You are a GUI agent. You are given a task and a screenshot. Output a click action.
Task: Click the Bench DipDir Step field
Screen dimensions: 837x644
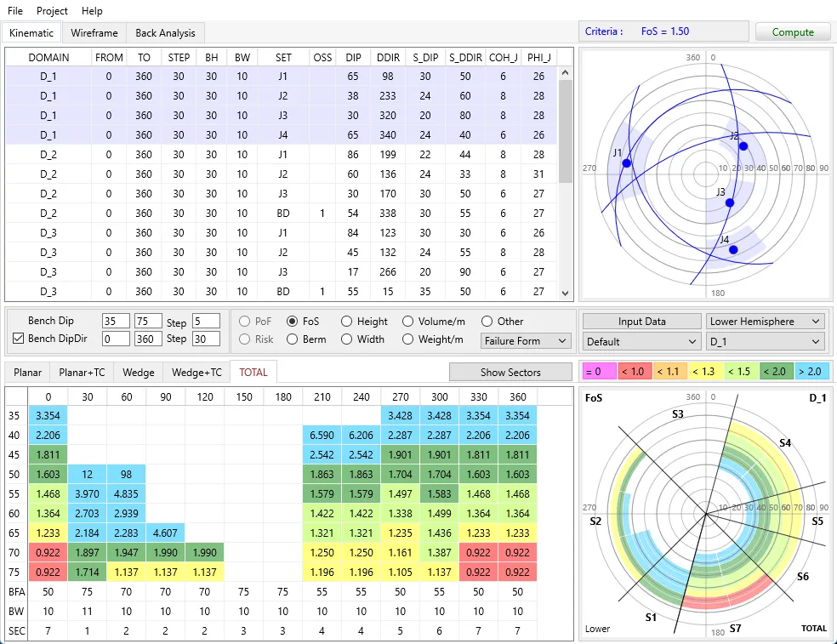[x=206, y=339]
